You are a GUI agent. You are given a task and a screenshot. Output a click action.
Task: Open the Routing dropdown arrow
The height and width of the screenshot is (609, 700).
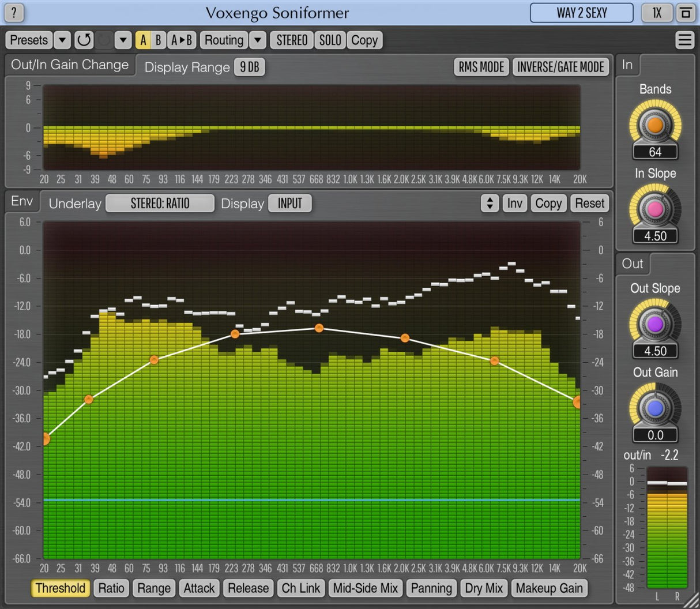(x=258, y=40)
